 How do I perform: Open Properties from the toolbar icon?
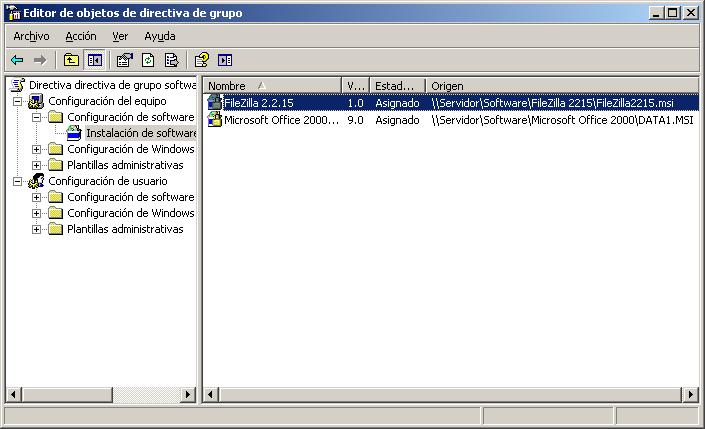(x=125, y=60)
